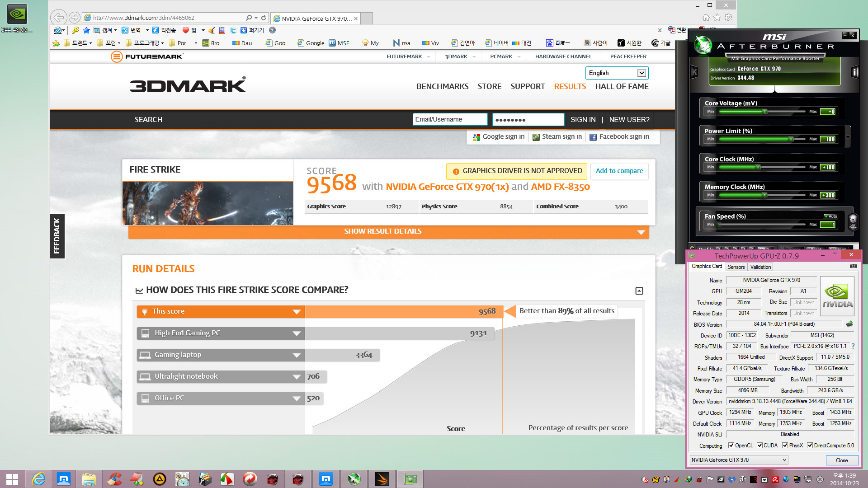Open the HARDWARE CHANNEL top link
Viewport: 868px width, 488px height.
[x=563, y=56]
